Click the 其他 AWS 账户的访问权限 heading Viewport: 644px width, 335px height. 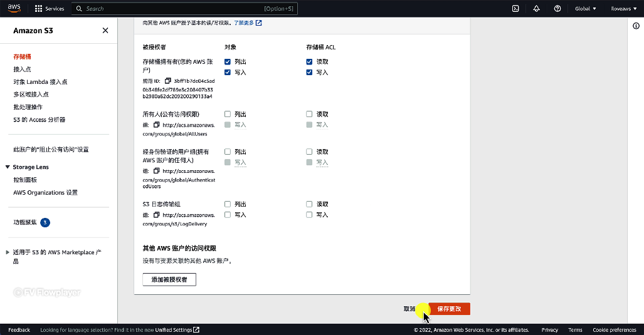[179, 248]
